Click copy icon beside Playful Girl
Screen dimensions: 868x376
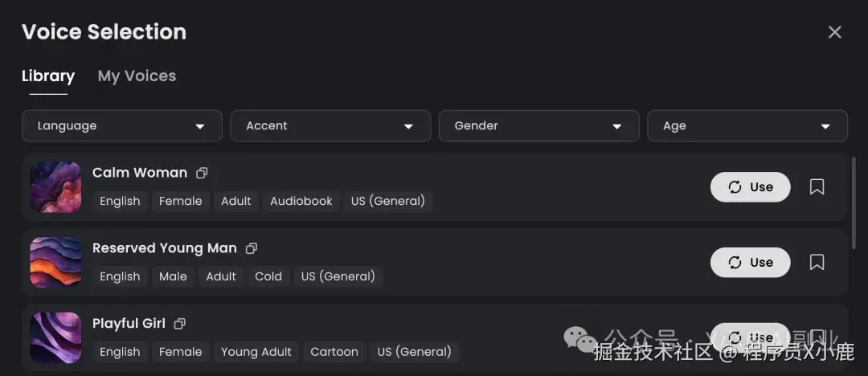(x=180, y=324)
